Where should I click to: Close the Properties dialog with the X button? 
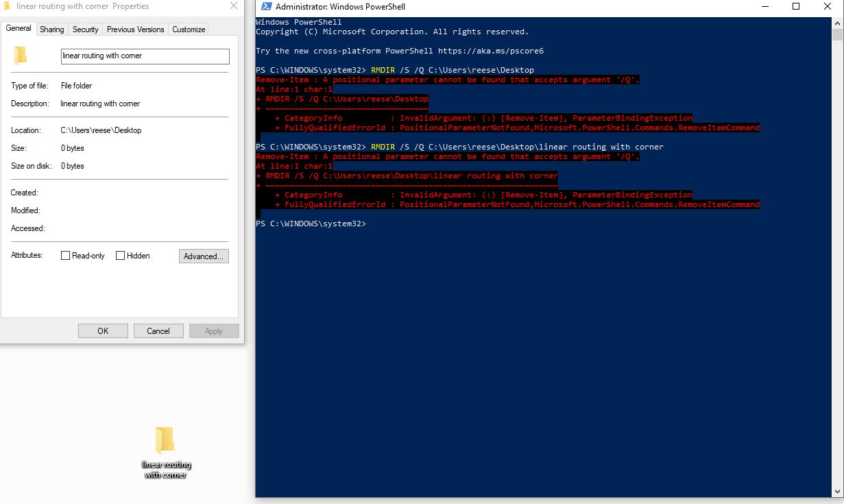click(x=234, y=6)
